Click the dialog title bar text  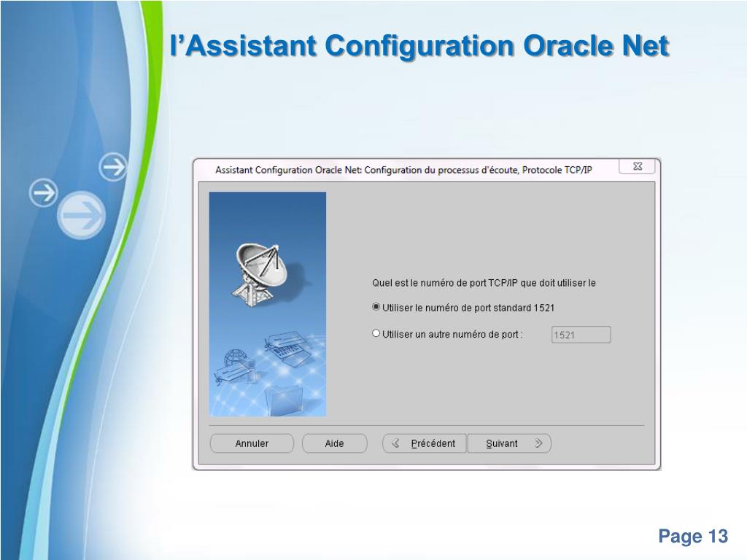coord(403,170)
